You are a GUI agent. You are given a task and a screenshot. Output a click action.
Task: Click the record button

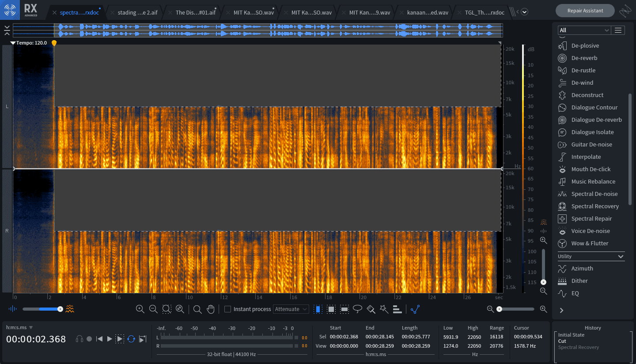(89, 339)
